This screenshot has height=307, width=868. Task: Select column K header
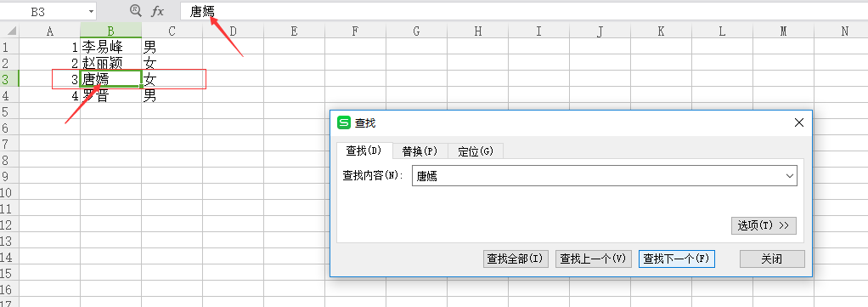(661, 31)
